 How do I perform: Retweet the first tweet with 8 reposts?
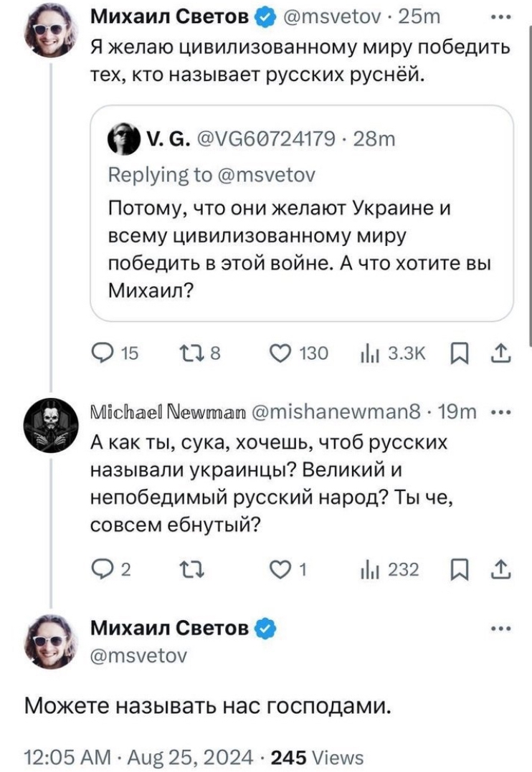point(186,353)
